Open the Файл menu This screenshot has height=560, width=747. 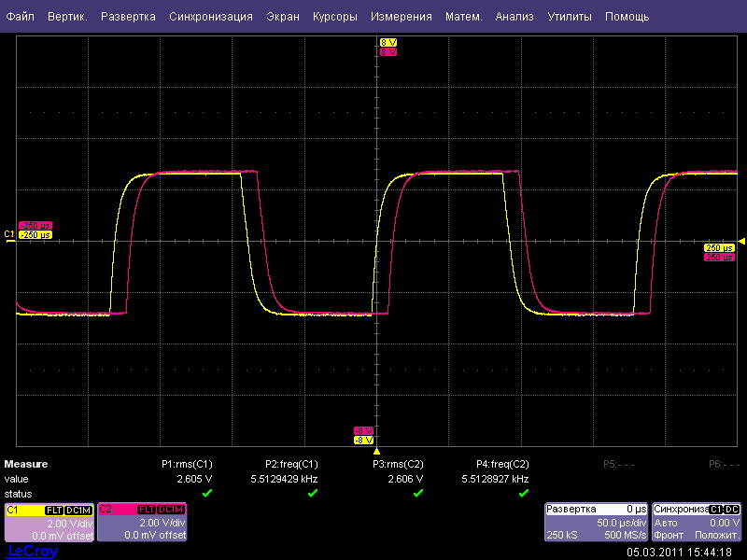coord(21,17)
